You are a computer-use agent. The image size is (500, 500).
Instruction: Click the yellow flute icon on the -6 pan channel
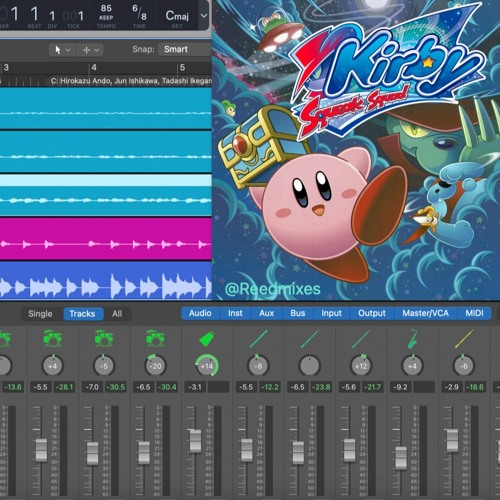coord(464,339)
